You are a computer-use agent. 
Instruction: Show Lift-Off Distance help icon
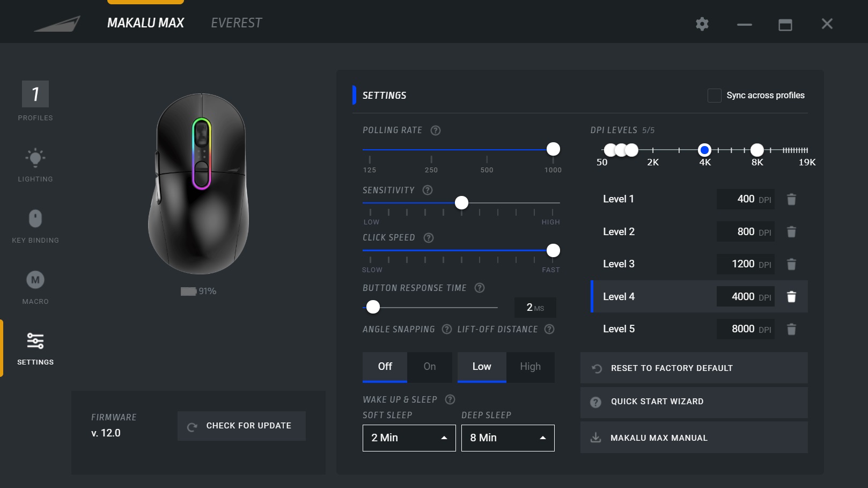549,329
